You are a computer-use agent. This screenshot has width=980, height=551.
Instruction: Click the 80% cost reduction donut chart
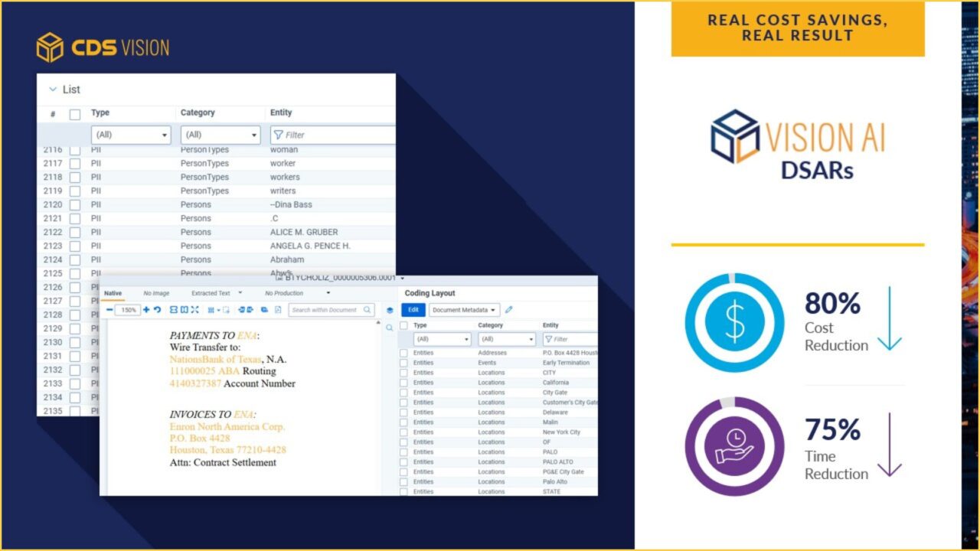tap(734, 322)
